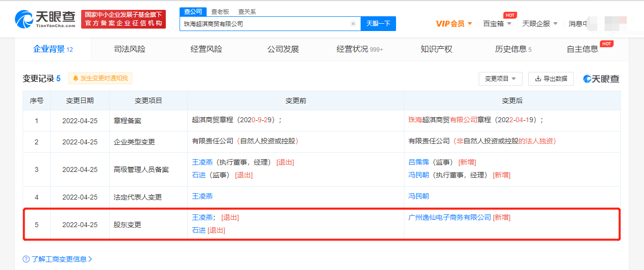
Task: Expand the VIP会员 dropdown arrow
Action: point(470,24)
